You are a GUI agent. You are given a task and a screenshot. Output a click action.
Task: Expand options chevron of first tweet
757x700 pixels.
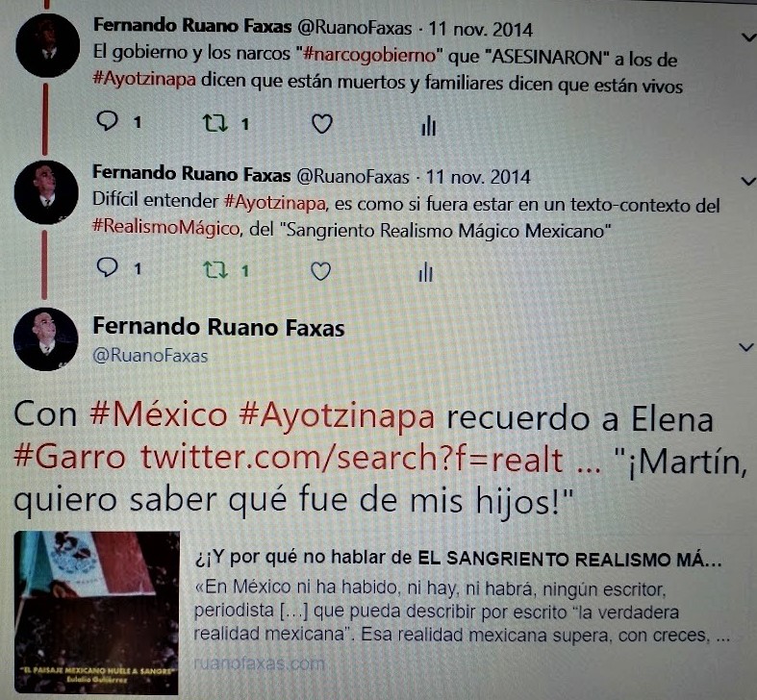[x=748, y=37]
